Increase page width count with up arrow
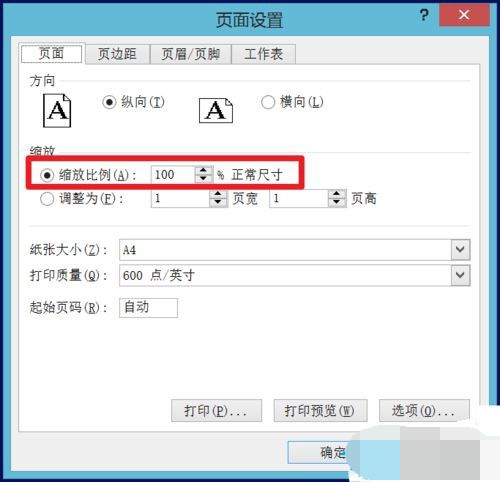 click(x=218, y=194)
